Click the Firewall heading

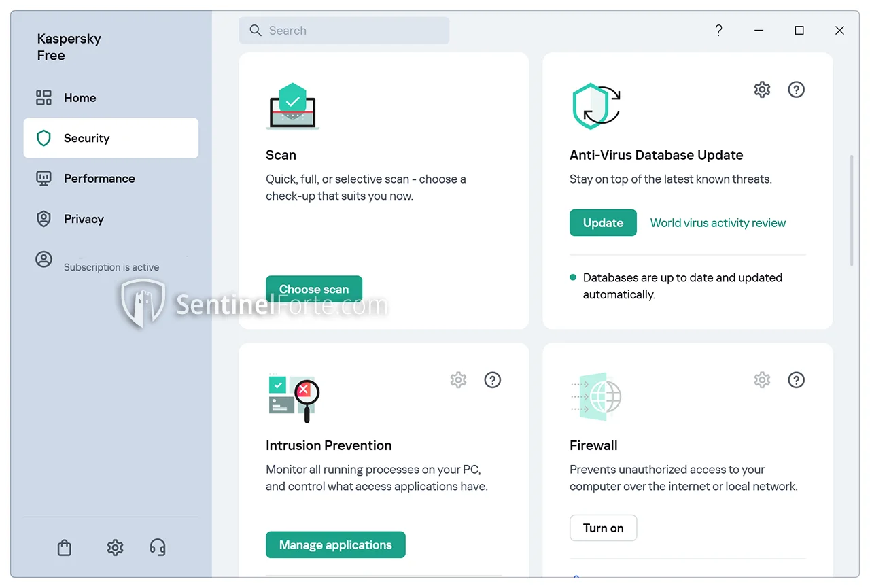[x=593, y=445]
